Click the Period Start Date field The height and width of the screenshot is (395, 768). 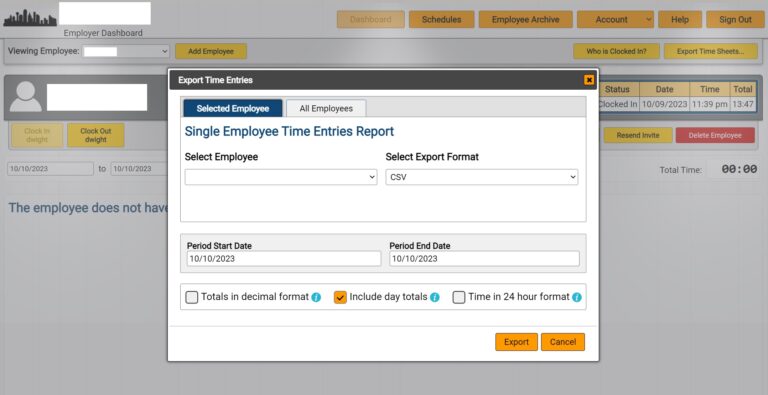pos(284,259)
